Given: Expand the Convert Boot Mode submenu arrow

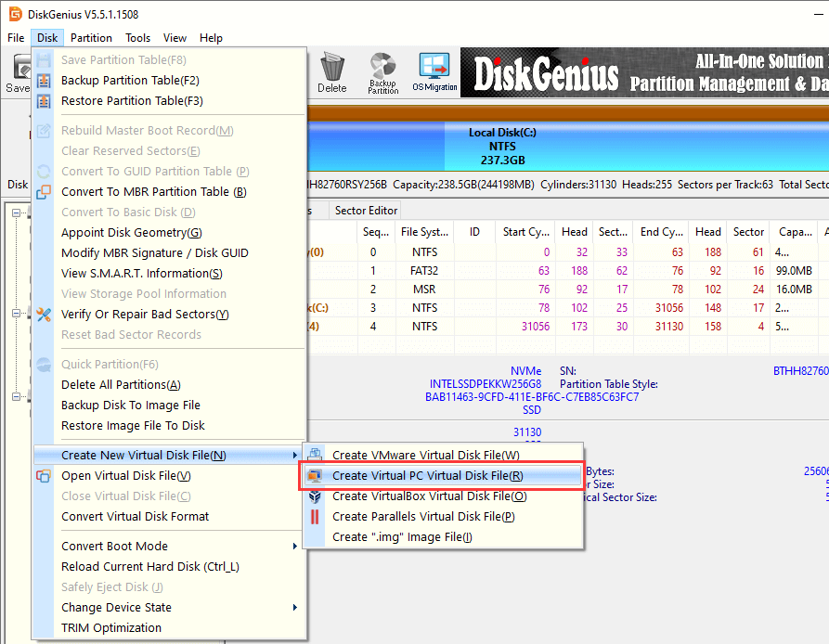Looking at the screenshot, I should (x=295, y=547).
